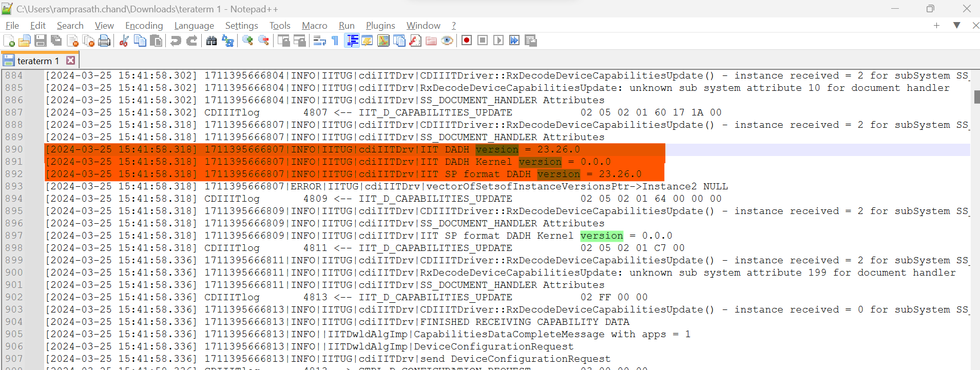
Task: Create a new file from toolbar
Action: point(9,41)
